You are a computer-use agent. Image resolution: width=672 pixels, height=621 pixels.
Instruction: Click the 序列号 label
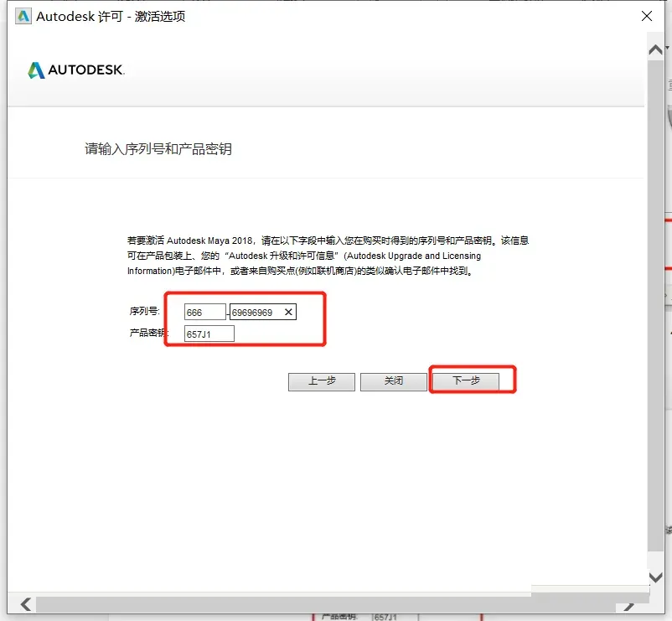(x=144, y=311)
